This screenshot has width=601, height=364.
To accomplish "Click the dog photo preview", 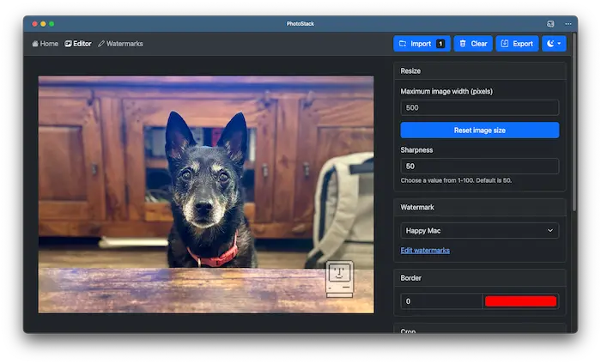I will click(x=205, y=194).
